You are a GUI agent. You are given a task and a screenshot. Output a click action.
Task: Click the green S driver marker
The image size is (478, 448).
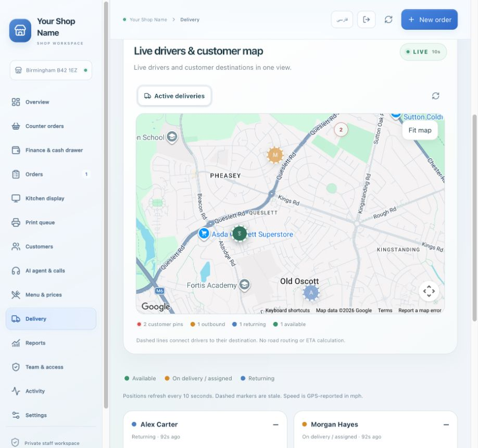point(240,234)
